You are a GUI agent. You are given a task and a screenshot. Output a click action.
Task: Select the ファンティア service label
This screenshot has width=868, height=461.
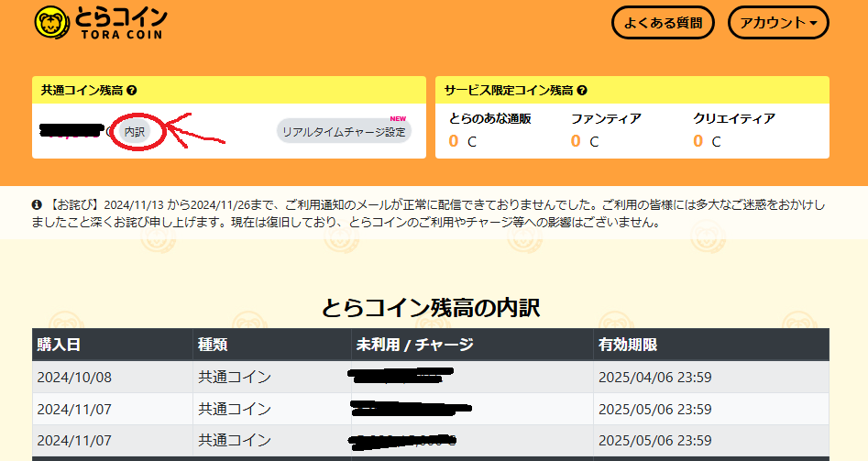606,118
